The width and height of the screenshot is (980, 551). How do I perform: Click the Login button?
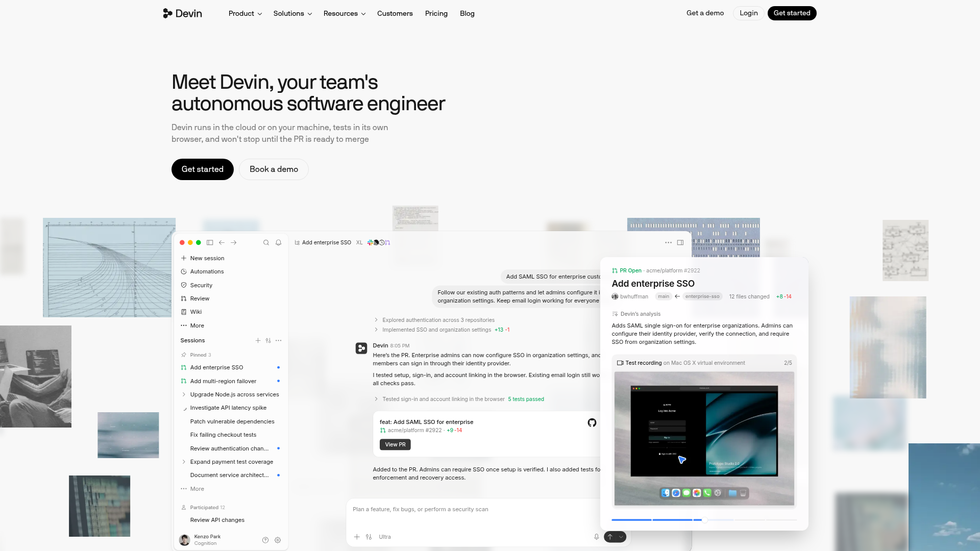click(749, 13)
